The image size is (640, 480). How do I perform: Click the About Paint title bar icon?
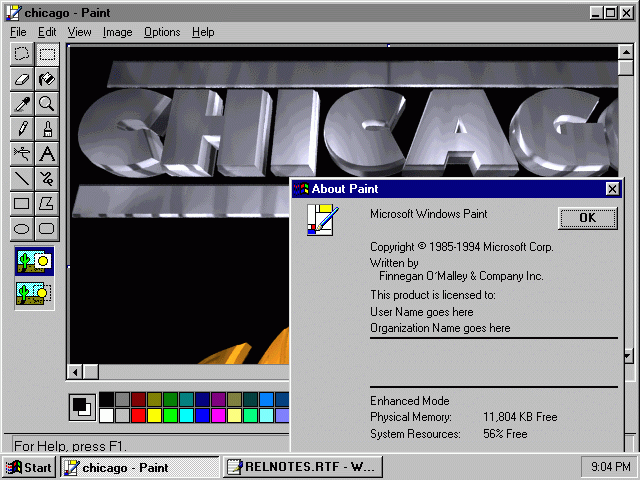point(301,189)
